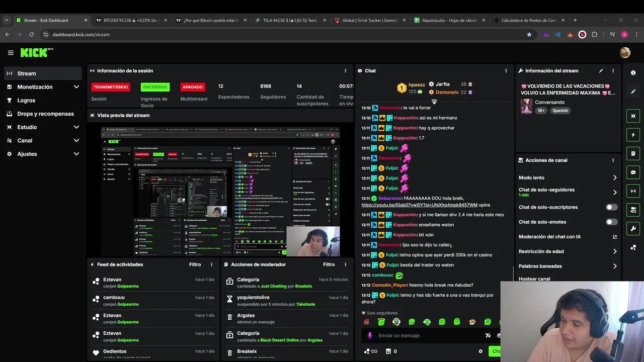Open chat settings gear icon
Screen dimensions: 644x362
pyautogui.click(x=480, y=351)
